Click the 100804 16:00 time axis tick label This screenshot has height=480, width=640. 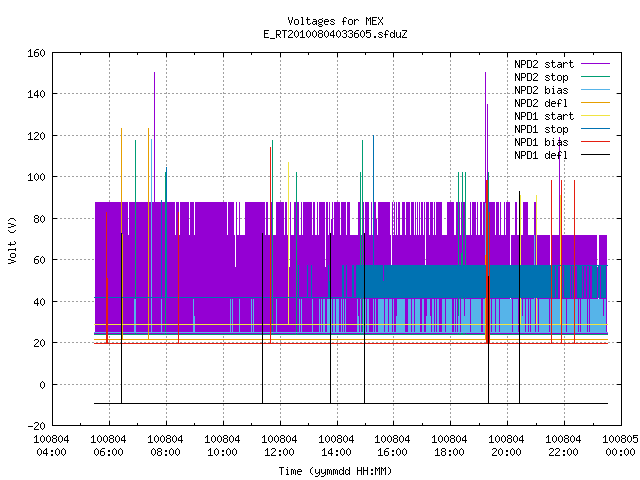pos(393,446)
